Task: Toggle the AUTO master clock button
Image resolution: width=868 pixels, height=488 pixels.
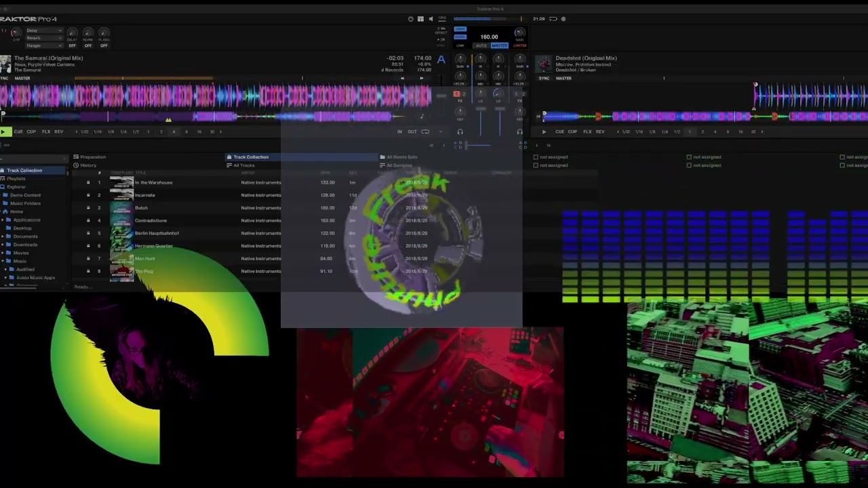Action: 481,45
